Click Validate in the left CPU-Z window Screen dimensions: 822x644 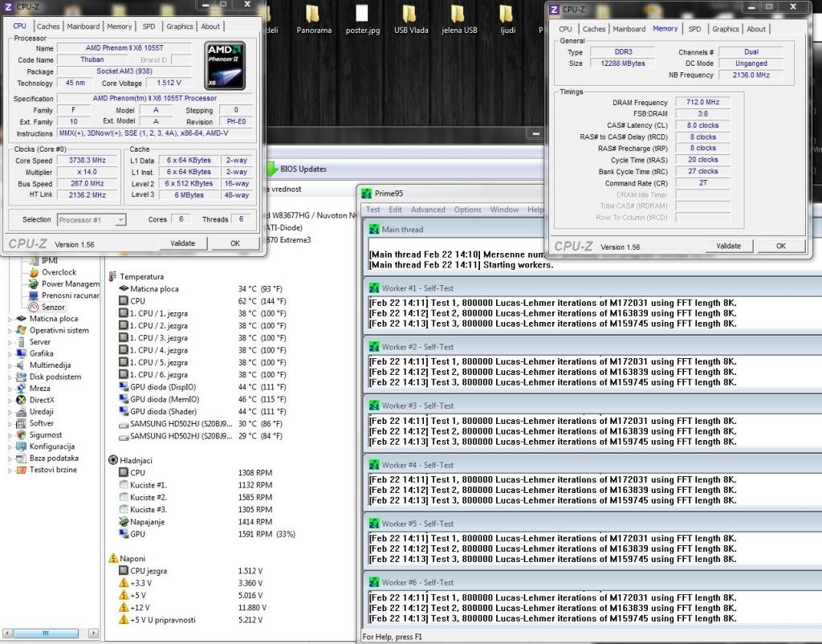[183, 243]
